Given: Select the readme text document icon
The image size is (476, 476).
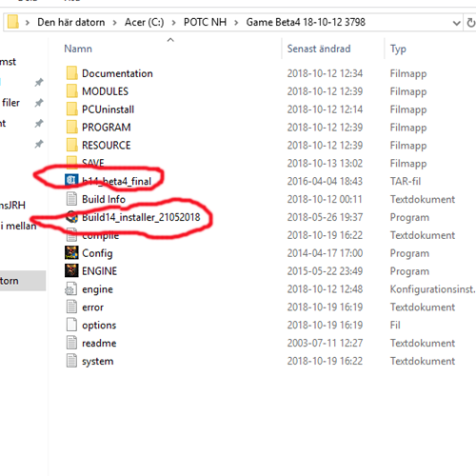Looking at the screenshot, I should [x=71, y=343].
